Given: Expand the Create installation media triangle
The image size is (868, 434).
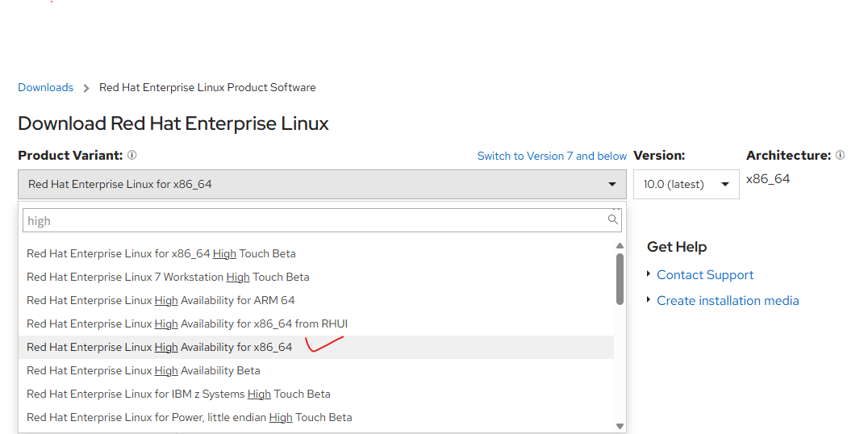Looking at the screenshot, I should pos(649,299).
